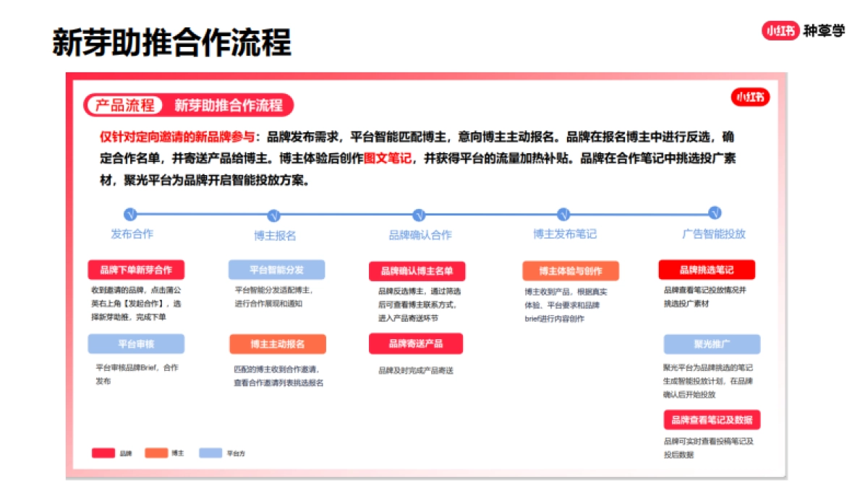Click the 平台审核 button
The image size is (868, 488).
[136, 343]
